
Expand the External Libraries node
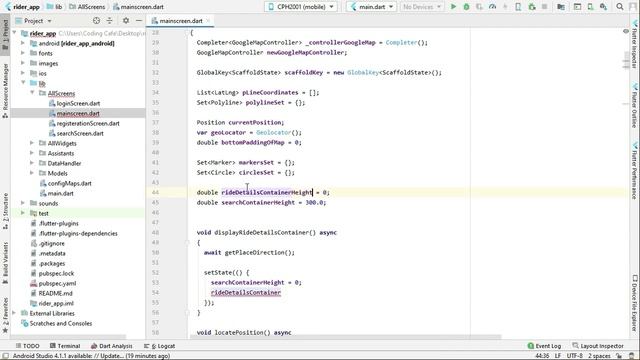click(15, 313)
